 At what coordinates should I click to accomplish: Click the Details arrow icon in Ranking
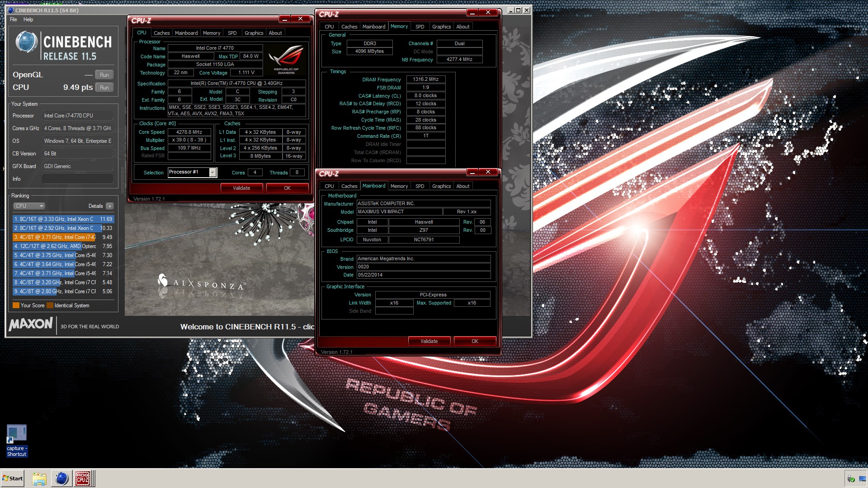[x=109, y=206]
